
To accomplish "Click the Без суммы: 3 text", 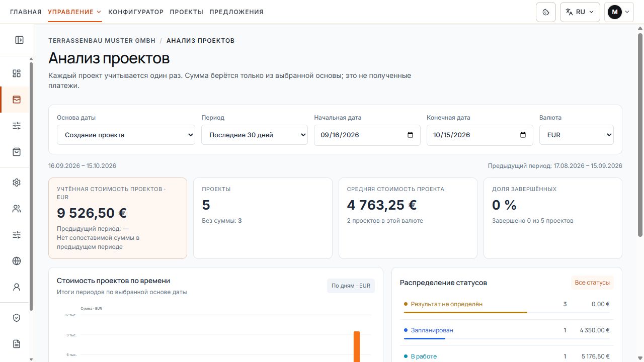I will tap(222, 221).
